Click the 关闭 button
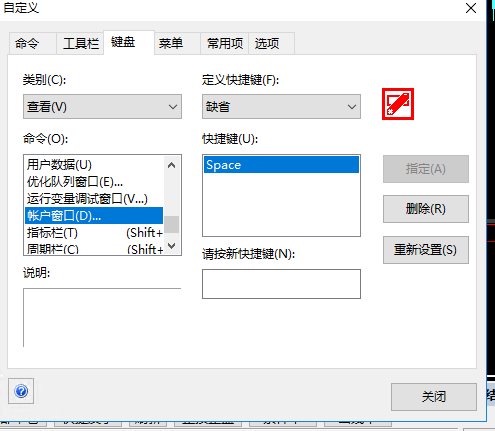The image size is (495, 431). point(434,397)
